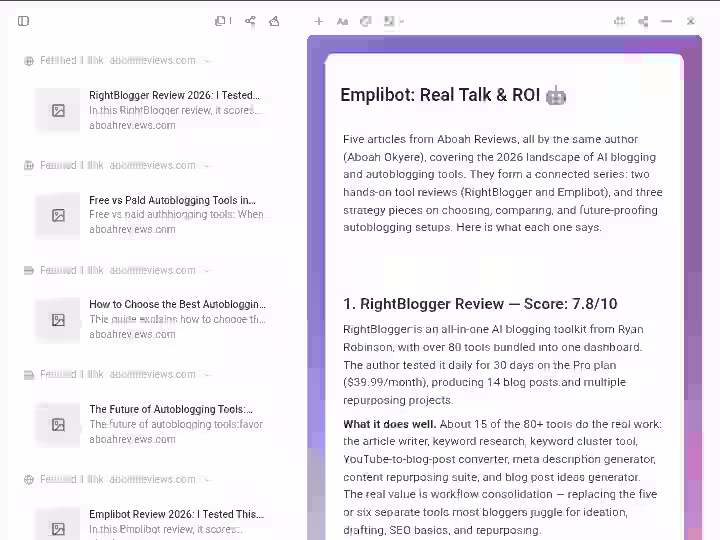The height and width of the screenshot is (540, 720).
Task: Click heading '1. RightBlogger Review — Score: 7.8/10'
Action: pyautogui.click(x=480, y=304)
